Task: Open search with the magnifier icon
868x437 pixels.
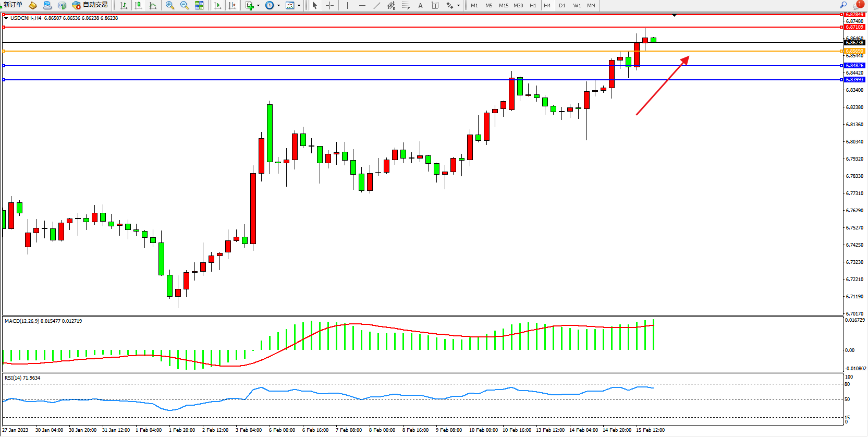Action: pos(843,5)
